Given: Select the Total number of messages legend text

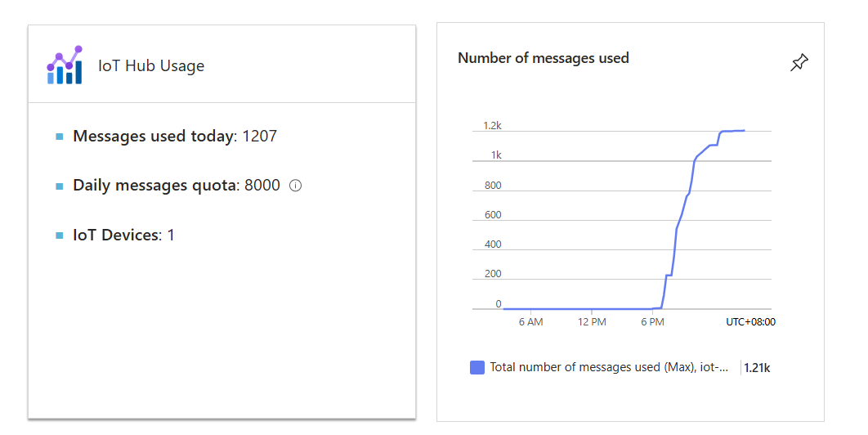Looking at the screenshot, I should [x=609, y=368].
